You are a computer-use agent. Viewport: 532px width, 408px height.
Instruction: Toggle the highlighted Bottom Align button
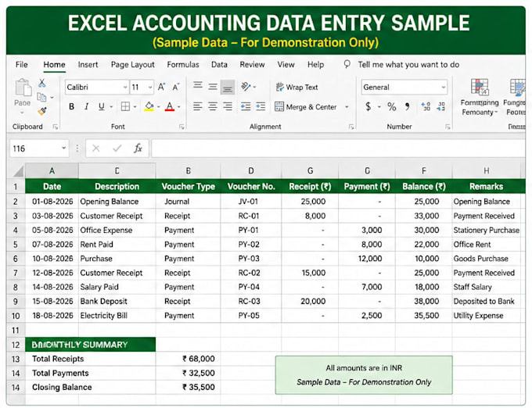pos(228,88)
